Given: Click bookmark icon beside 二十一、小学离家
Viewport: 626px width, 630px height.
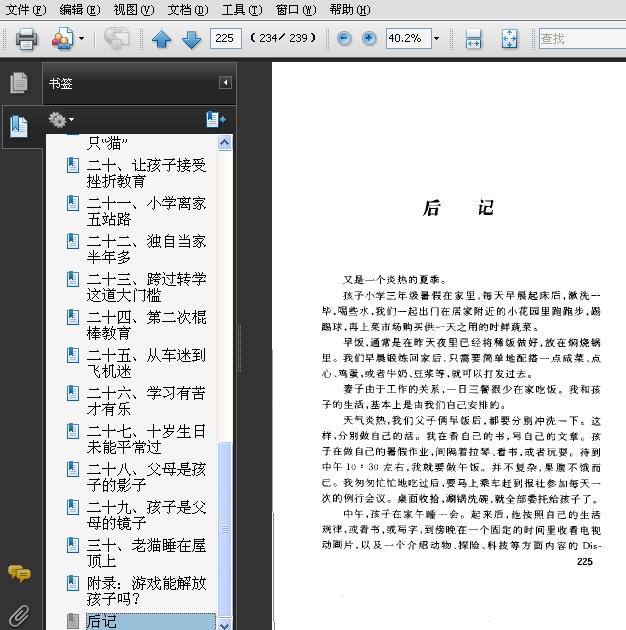Looking at the screenshot, I should (x=73, y=203).
